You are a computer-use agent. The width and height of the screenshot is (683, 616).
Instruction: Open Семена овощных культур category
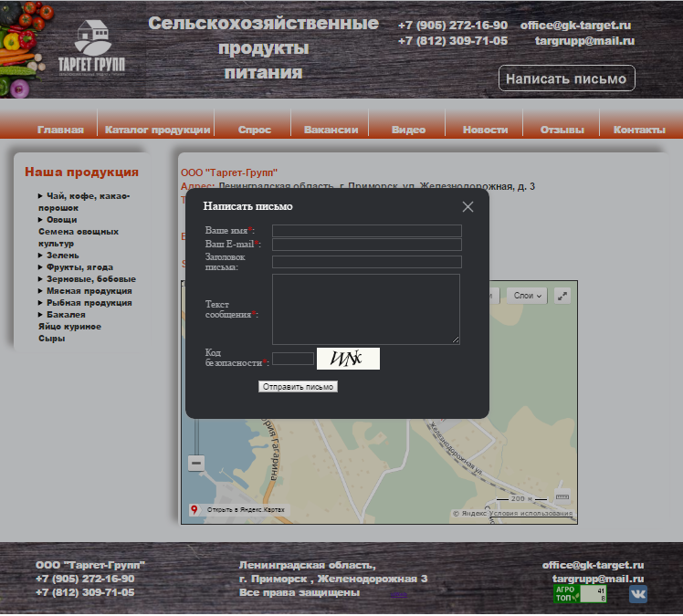[x=79, y=237]
